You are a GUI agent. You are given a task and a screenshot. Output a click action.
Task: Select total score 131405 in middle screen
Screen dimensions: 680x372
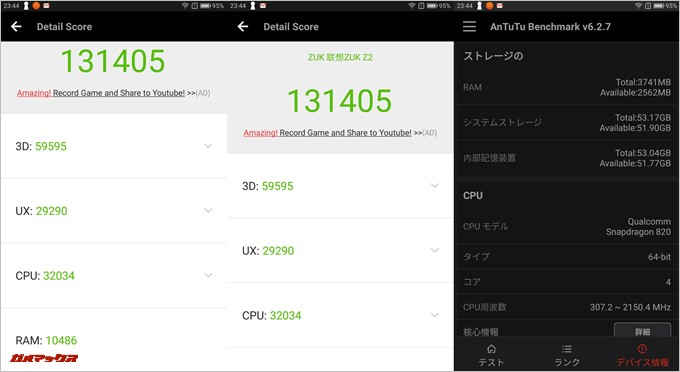(x=340, y=101)
